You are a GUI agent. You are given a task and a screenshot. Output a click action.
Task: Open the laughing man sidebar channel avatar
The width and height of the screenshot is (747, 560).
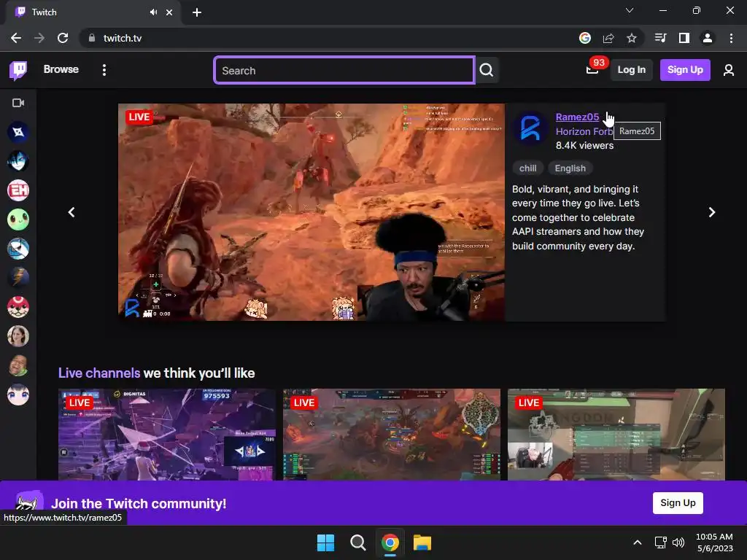tap(18, 365)
